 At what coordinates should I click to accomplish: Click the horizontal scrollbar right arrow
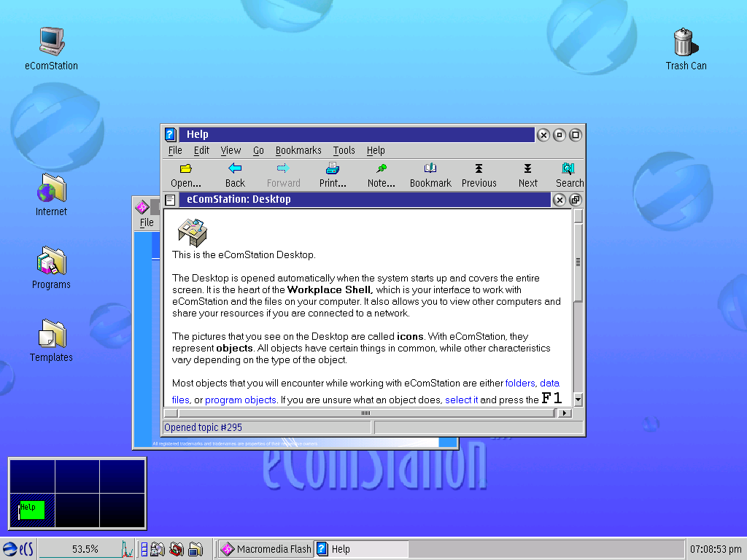tap(565, 413)
